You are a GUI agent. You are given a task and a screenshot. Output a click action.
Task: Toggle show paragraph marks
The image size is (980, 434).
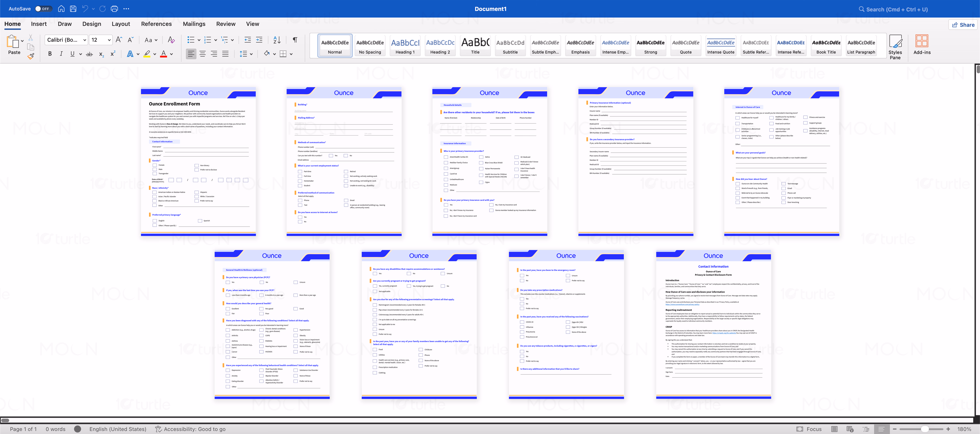pos(295,40)
